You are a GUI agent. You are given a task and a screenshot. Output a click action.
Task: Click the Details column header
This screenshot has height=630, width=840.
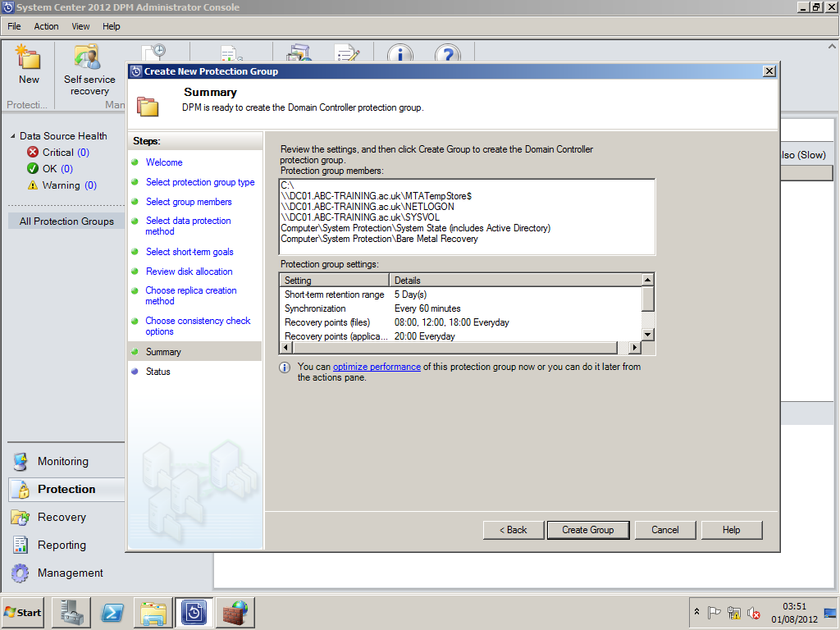[x=515, y=281]
